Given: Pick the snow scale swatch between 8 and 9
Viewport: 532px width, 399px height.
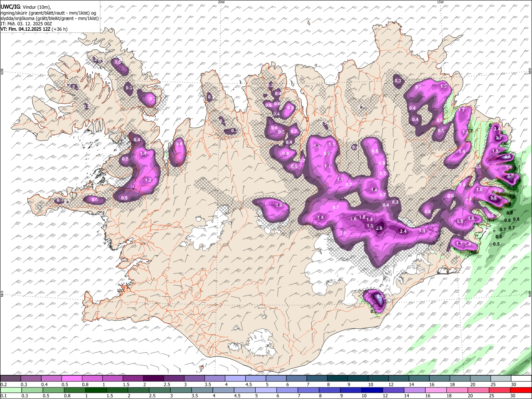Looking at the screenshot, I should (x=337, y=379).
